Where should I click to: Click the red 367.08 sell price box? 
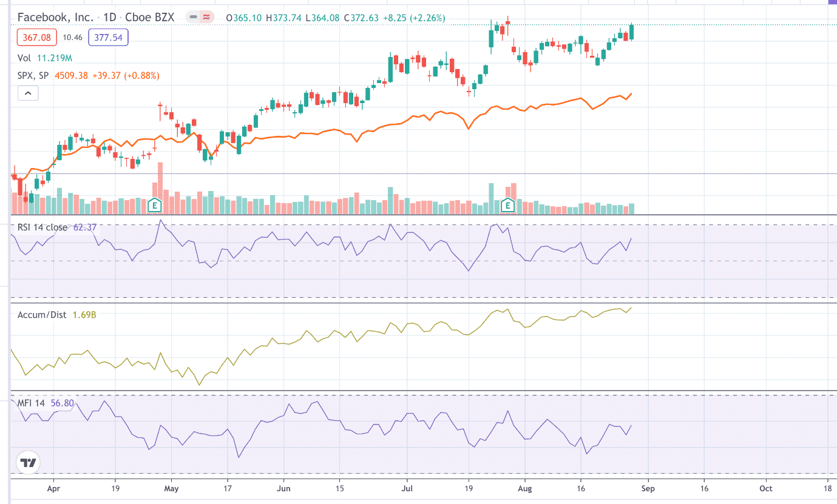pyautogui.click(x=36, y=38)
